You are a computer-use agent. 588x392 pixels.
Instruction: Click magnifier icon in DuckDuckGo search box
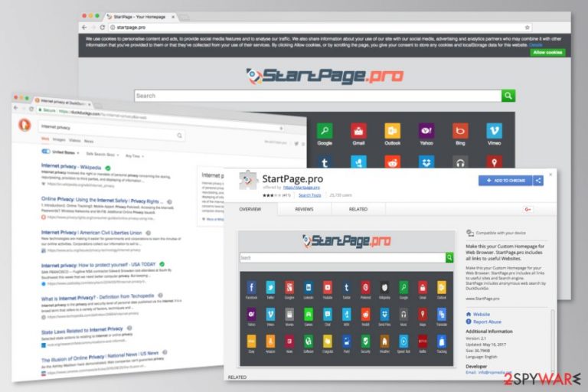(x=179, y=136)
